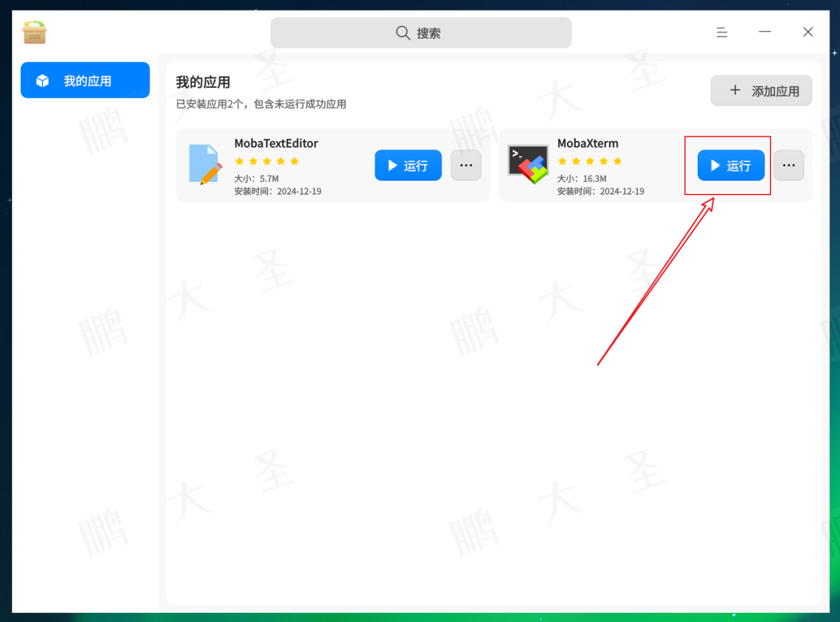
Task: Click the 大小：5.7M text
Action: pos(256,179)
